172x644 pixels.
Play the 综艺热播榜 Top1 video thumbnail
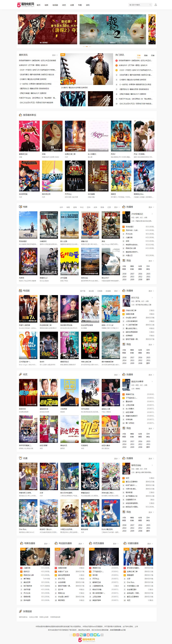(104, 557)
